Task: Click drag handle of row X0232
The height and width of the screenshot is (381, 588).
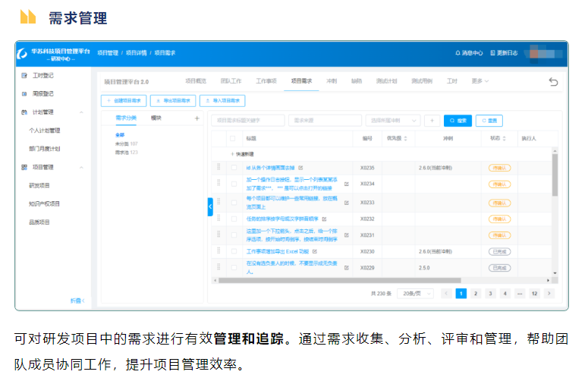Action: 219,219
